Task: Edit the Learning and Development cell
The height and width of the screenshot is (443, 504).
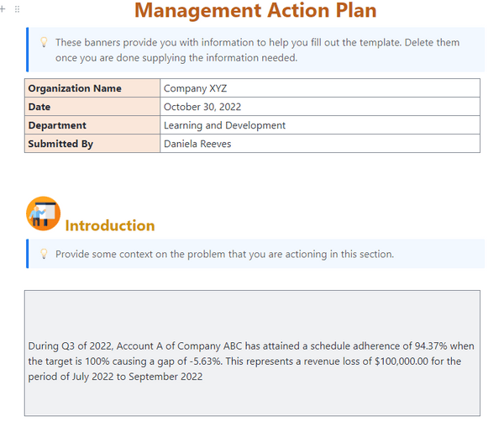Action: coord(319,125)
